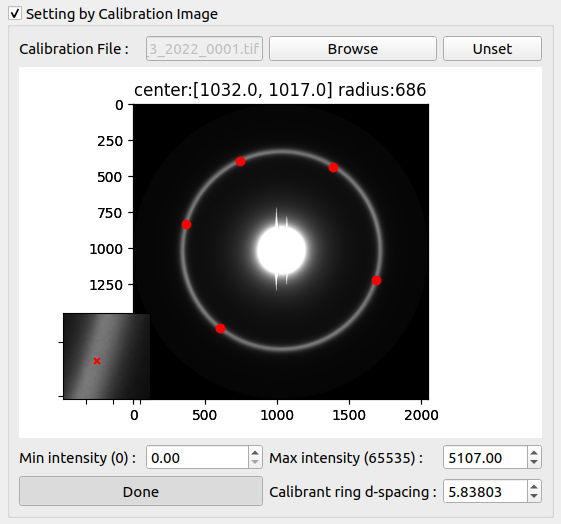Select the topmost-left red ring marker
561x524 pixels.
point(240,162)
